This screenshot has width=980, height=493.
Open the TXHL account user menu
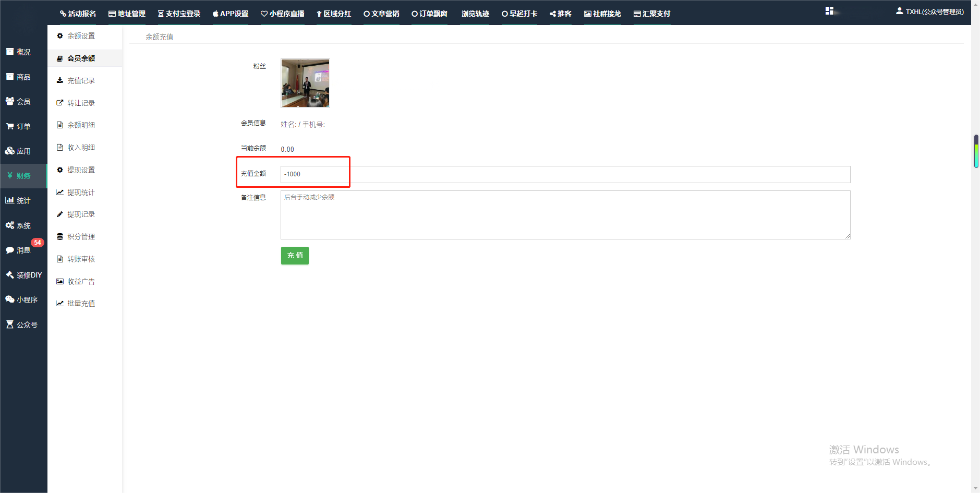[930, 11]
